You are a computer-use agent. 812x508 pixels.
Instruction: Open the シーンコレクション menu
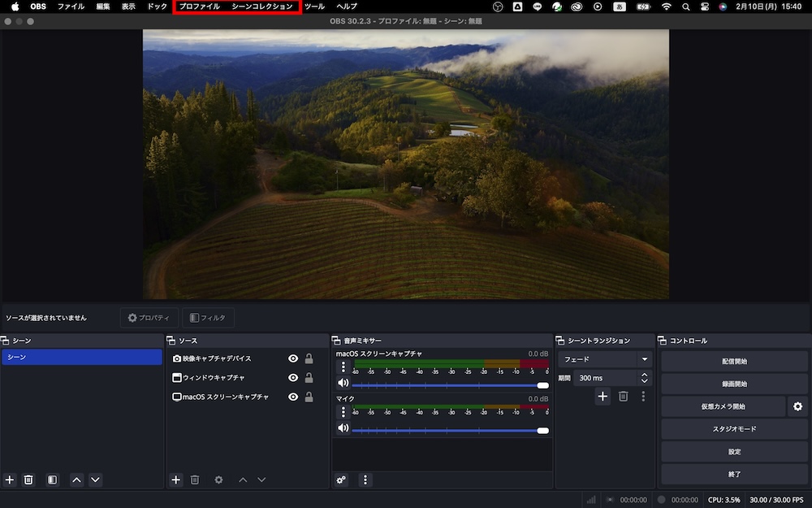pos(261,7)
